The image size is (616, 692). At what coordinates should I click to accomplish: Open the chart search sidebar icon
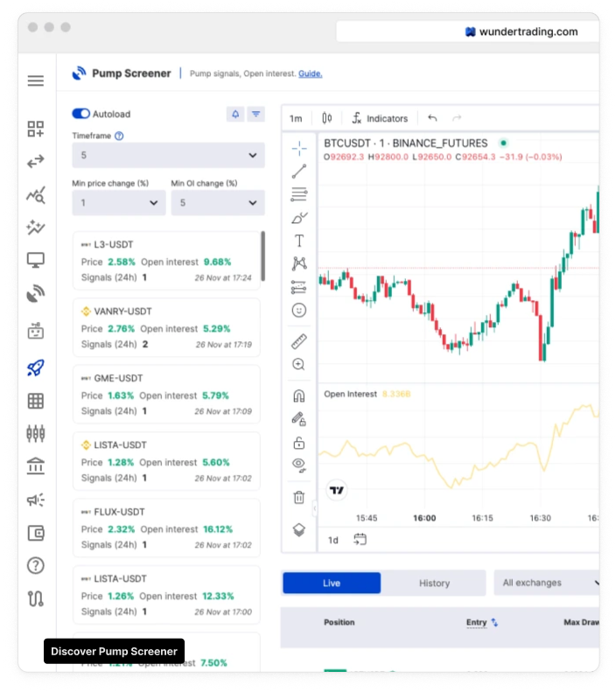click(x=36, y=194)
